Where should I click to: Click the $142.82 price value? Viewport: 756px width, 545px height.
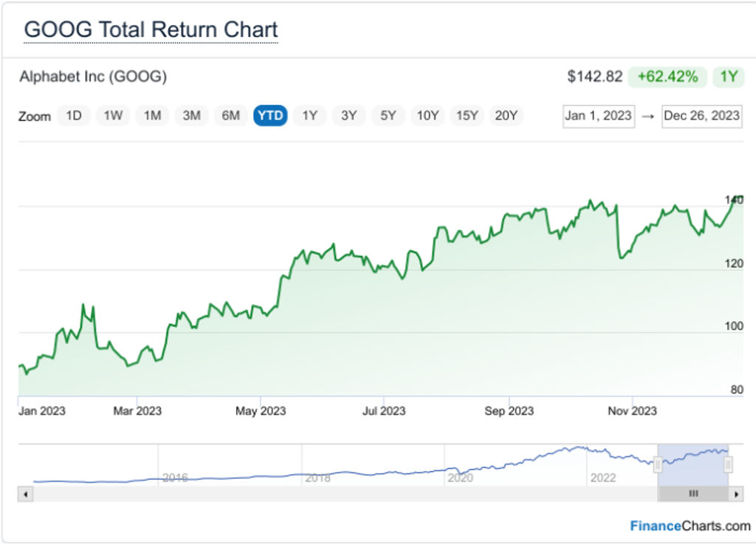tap(594, 77)
